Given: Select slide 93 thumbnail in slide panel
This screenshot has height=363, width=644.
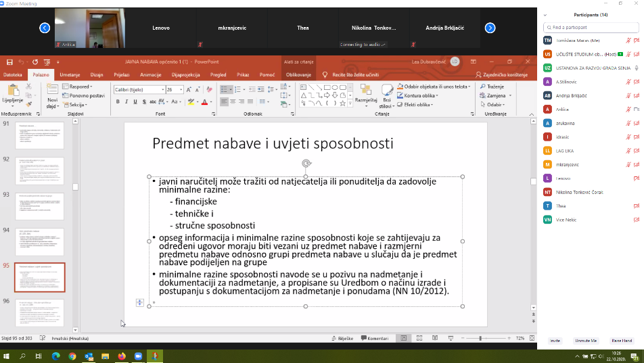Looking at the screenshot, I should pos(39,206).
